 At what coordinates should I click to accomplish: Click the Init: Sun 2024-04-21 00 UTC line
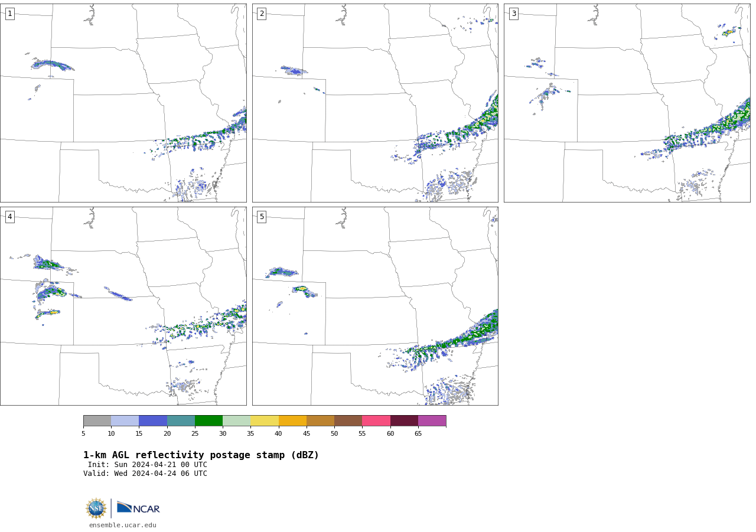pyautogui.click(x=148, y=465)
